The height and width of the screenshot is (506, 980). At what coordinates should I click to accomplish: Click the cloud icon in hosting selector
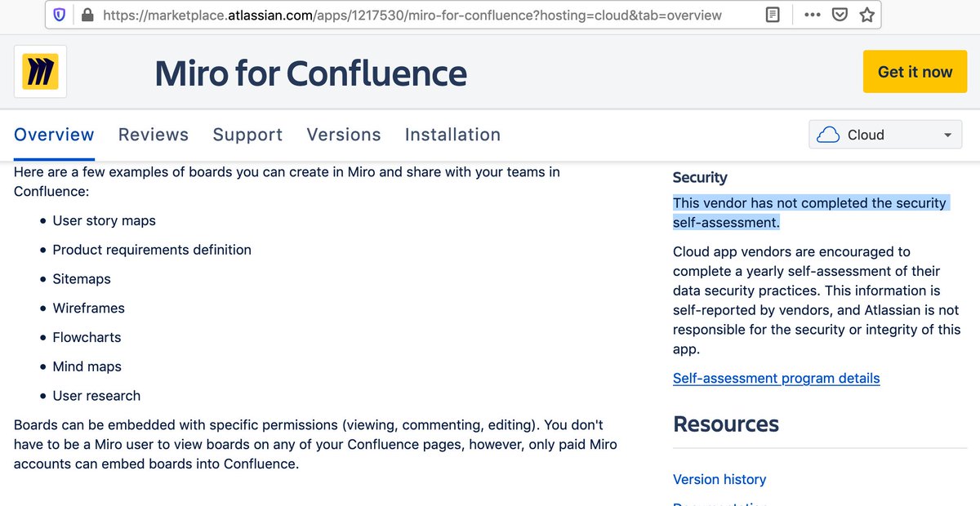click(828, 135)
